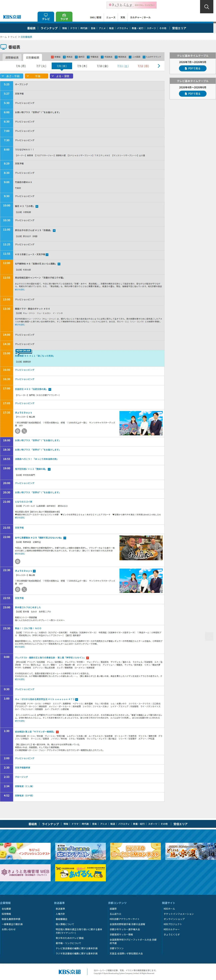The height and width of the screenshot is (980, 216).
Task: Open website icon under おやじ京都呑み
Action: [x=17, y=561]
